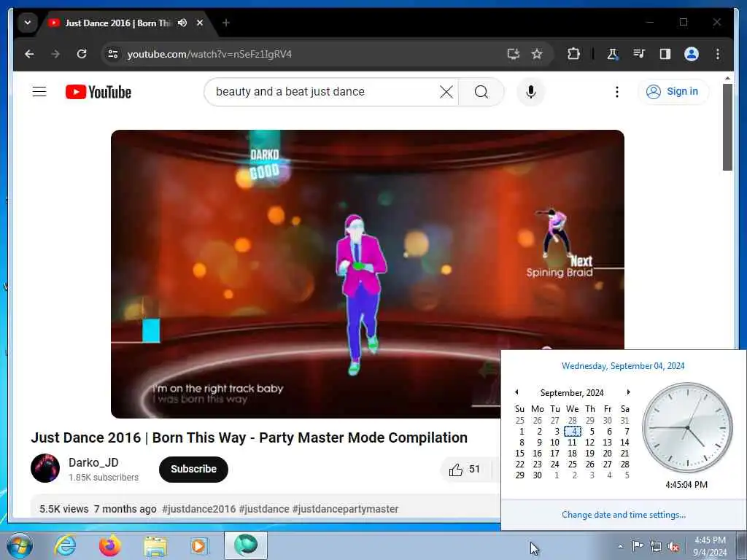
Task: Select September 30 in the calendar
Action: click(538, 475)
